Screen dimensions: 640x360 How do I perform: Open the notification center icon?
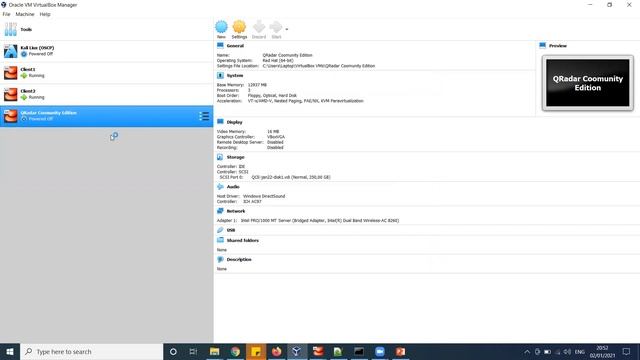[x=627, y=351]
